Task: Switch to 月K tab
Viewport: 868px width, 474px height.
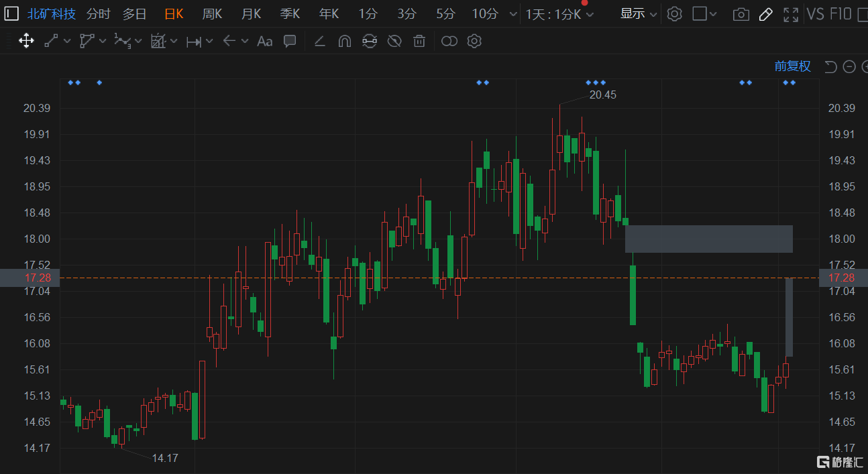Action: [x=251, y=14]
